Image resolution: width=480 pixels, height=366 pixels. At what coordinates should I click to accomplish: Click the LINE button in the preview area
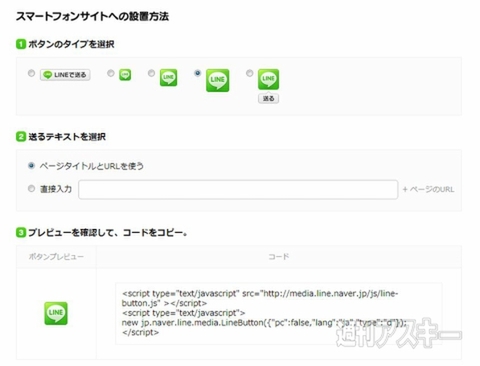click(56, 313)
